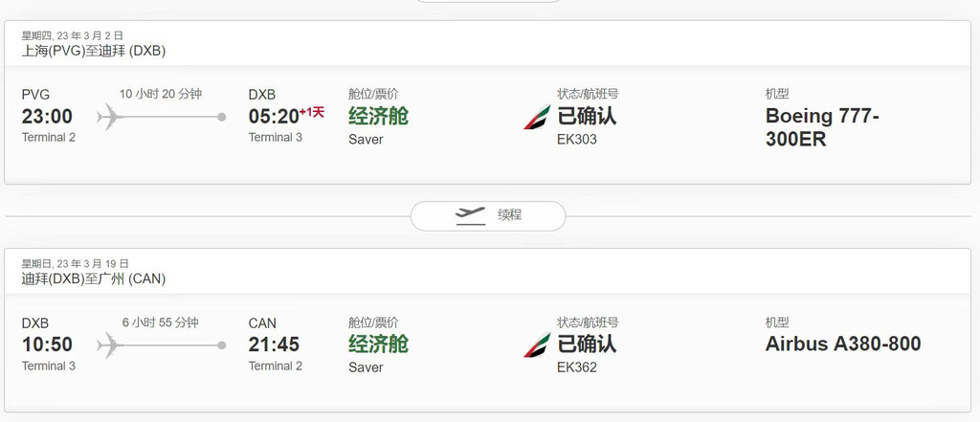The image size is (980, 422).
Task: Click the 上海(PVG)至迪拜 (DXB) route header
Action: [94, 52]
